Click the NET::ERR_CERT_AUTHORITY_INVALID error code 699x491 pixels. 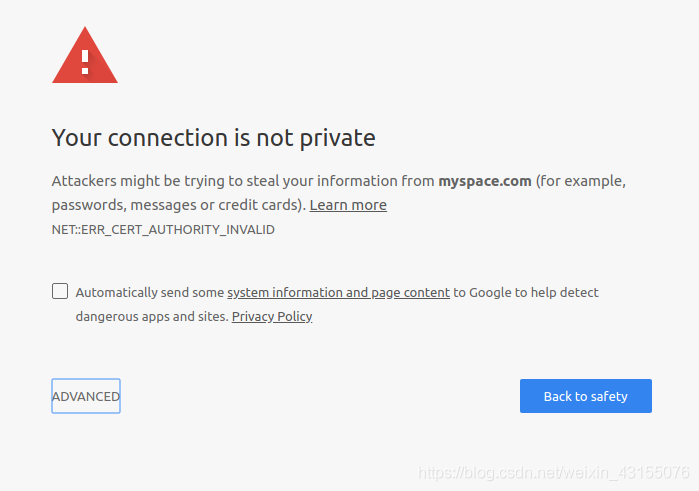[x=163, y=229]
